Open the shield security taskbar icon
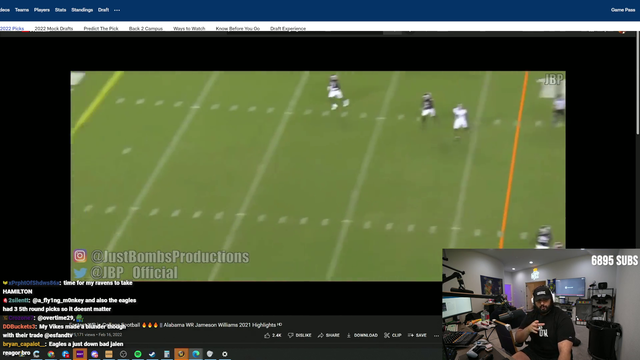Viewport: 640px width, 360px height. tap(210, 354)
